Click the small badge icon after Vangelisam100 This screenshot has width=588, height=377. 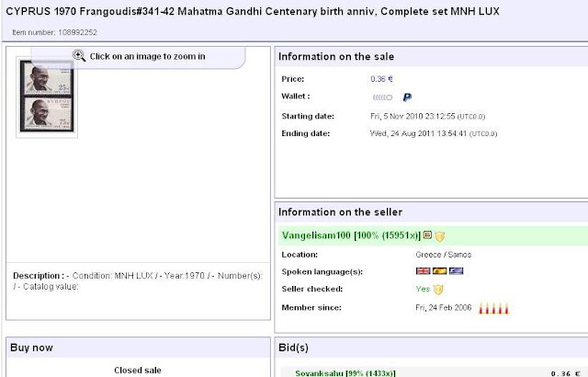tap(427, 234)
